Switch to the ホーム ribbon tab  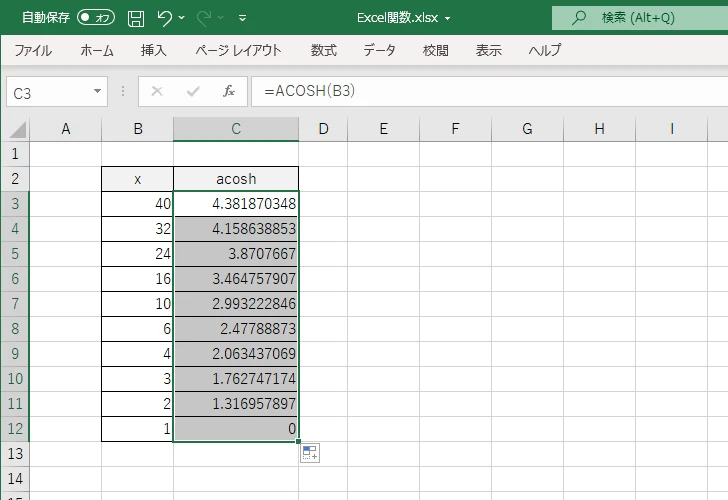coord(97,50)
